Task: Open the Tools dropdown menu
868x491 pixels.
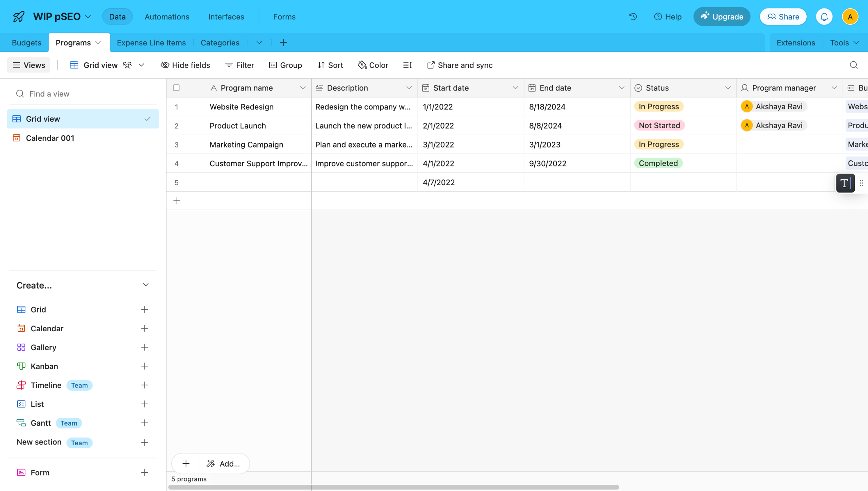Action: 844,43
